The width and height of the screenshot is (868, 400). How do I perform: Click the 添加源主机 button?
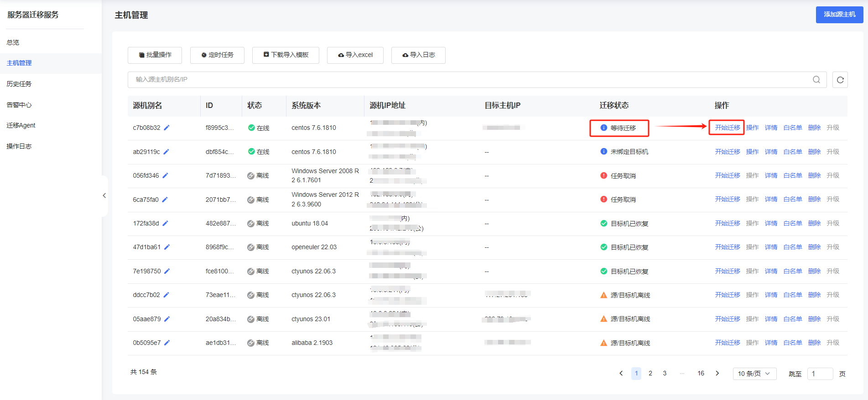(839, 15)
